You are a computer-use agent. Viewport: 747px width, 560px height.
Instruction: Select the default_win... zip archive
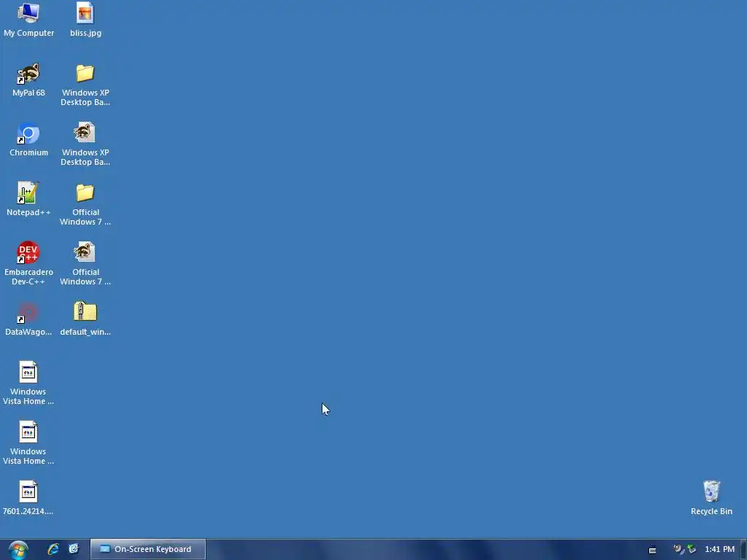tap(85, 319)
